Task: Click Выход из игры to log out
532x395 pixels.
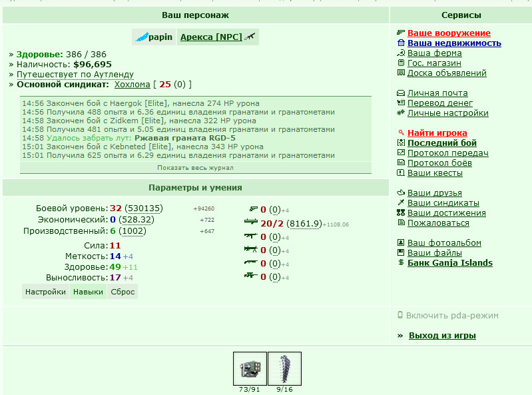Action: coord(442,335)
